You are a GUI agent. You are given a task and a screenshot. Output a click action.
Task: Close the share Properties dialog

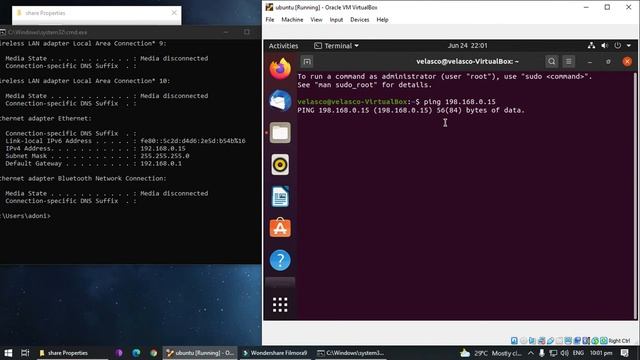click(174, 13)
